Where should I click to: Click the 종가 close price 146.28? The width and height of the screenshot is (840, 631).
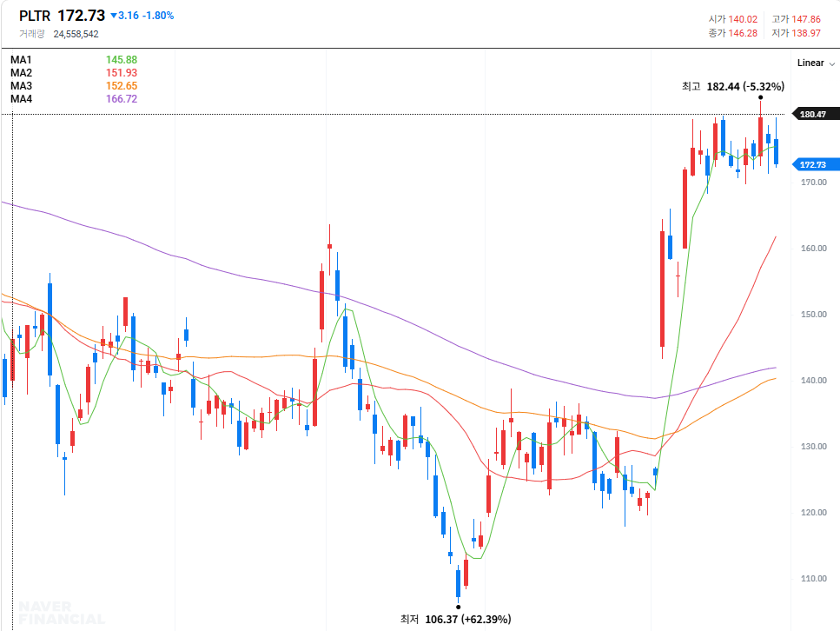[x=743, y=33]
